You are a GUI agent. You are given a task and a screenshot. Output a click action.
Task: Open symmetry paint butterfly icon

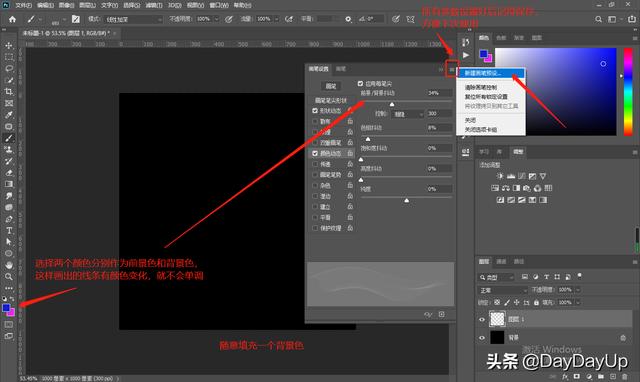coord(411,19)
